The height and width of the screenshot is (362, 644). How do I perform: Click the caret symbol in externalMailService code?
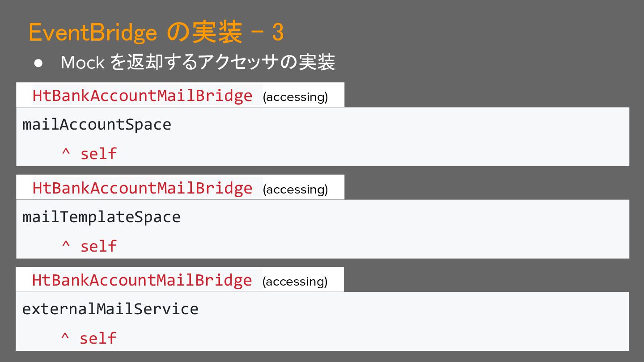click(65, 336)
